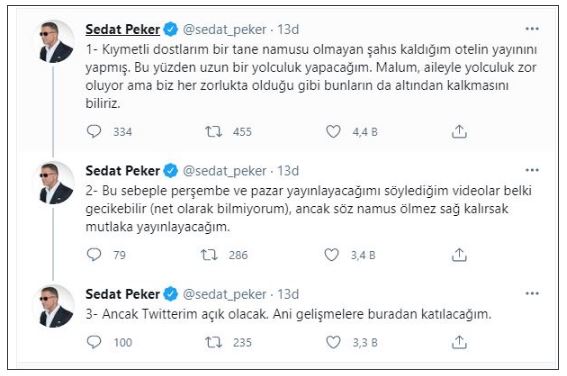
Task: Open the more options menu on second tweet
Action: 532,170
